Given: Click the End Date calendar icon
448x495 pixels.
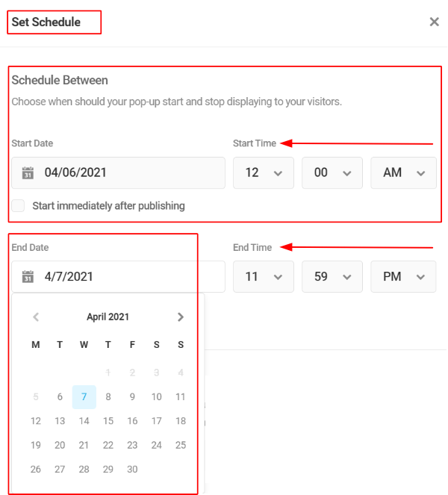Looking at the screenshot, I should pos(28,276).
